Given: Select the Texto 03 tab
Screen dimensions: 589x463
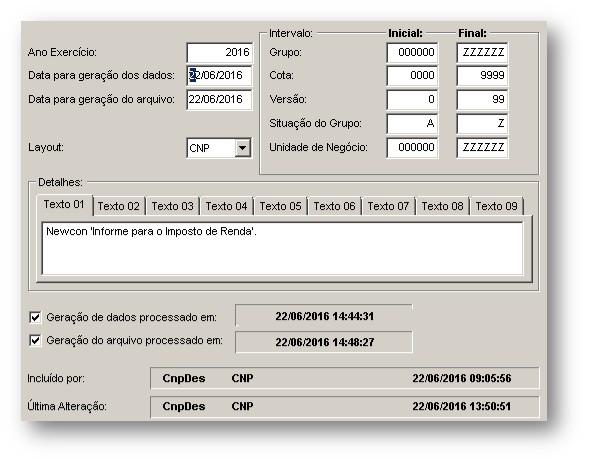Looking at the screenshot, I should [x=173, y=206].
